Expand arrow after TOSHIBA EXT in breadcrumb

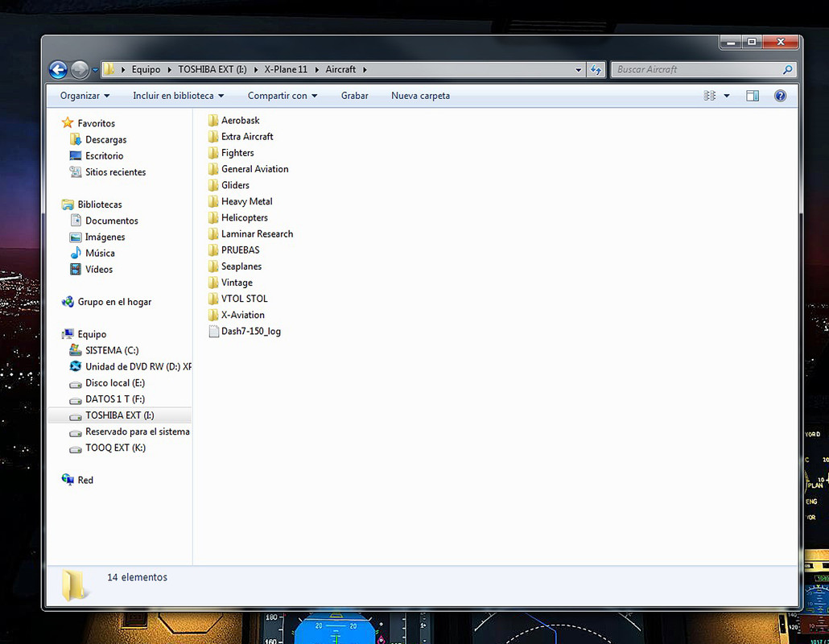[256, 70]
